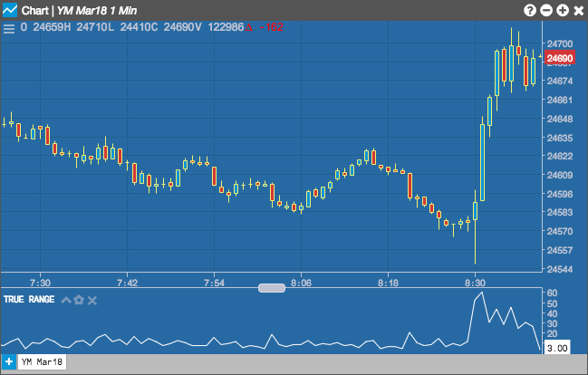Collapse the True Range study with chevron
The width and height of the screenshot is (588, 375).
66,300
